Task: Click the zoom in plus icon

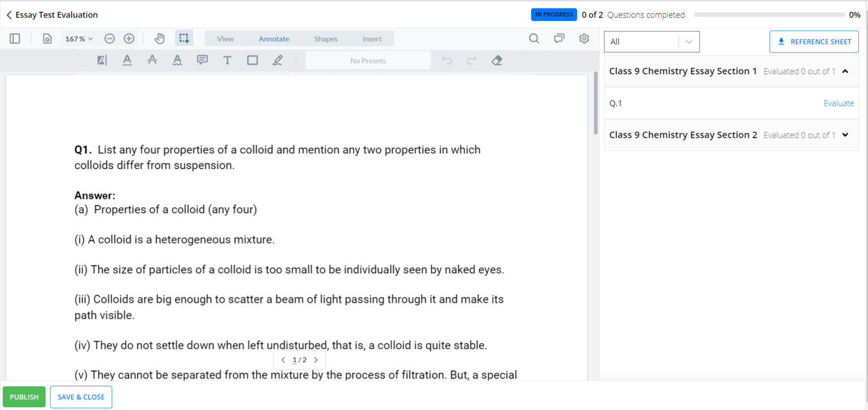Action: pos(129,38)
